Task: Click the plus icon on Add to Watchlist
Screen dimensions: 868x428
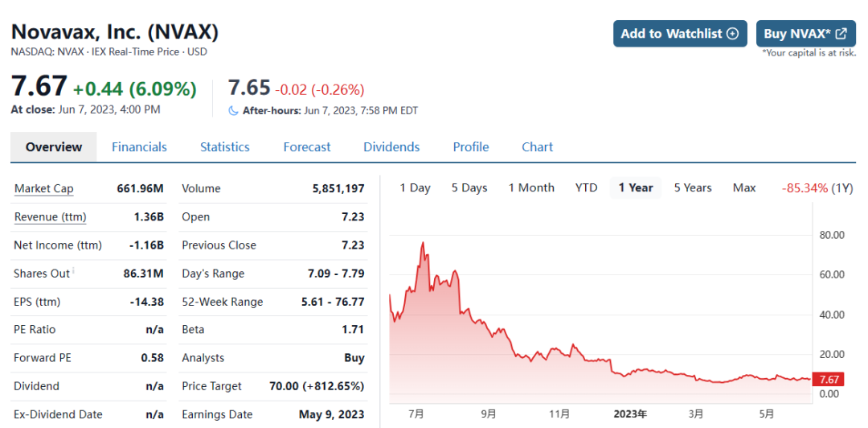Action: tap(732, 34)
